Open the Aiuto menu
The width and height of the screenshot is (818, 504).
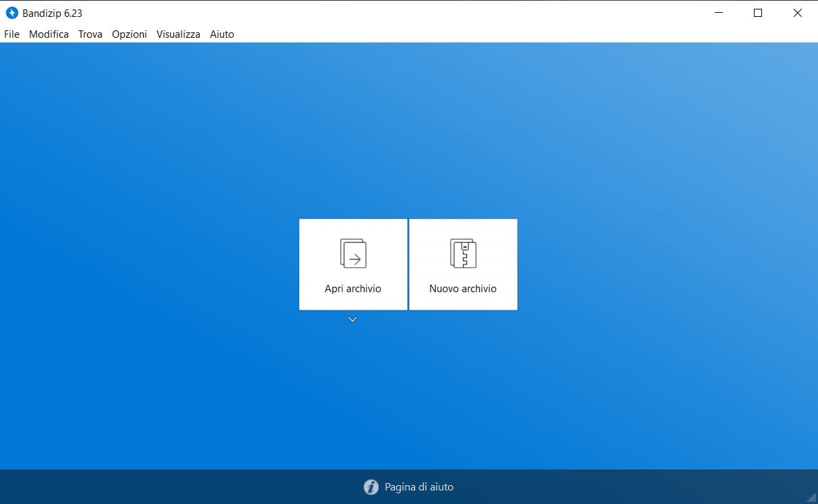coord(222,34)
